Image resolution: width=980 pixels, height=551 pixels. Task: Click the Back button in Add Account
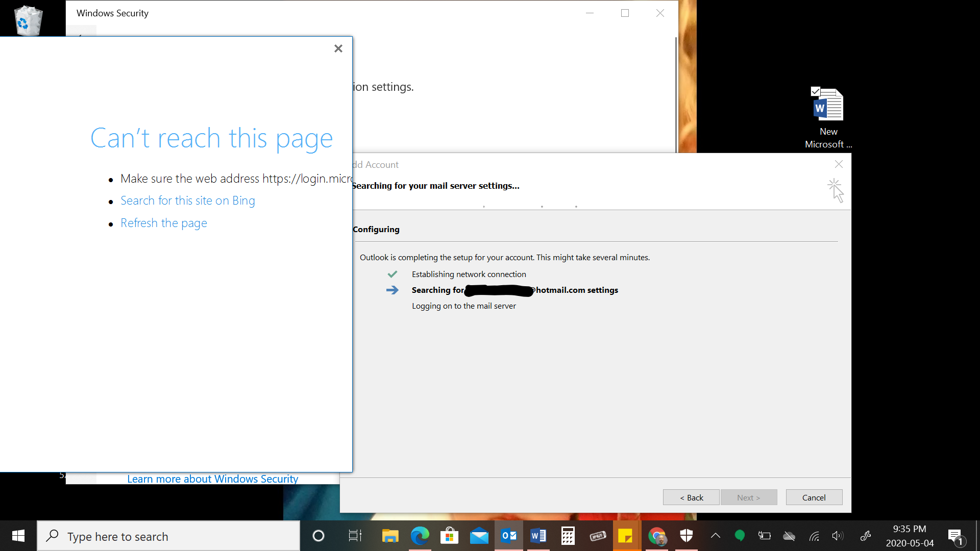[691, 497]
